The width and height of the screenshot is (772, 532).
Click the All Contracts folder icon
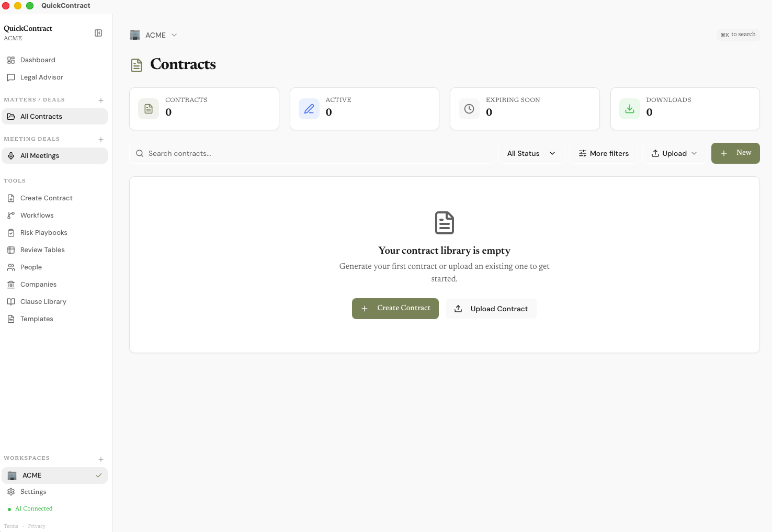click(11, 116)
